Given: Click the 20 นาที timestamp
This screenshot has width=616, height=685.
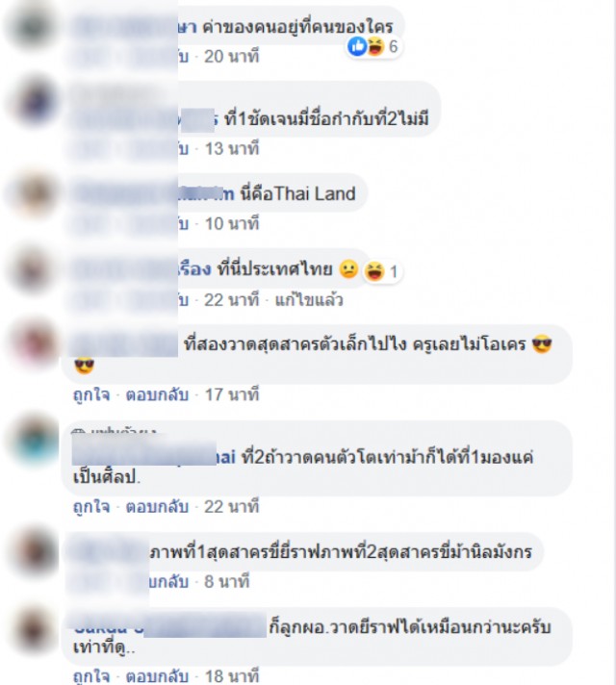Looking at the screenshot, I should [232, 57].
